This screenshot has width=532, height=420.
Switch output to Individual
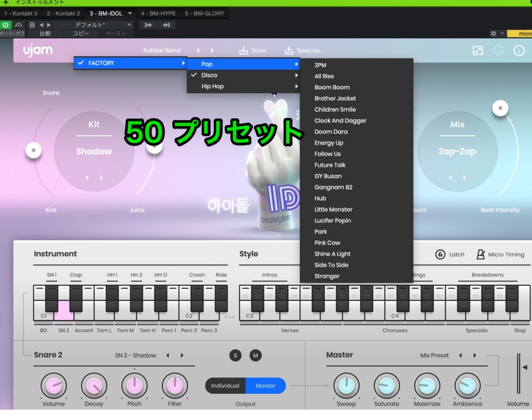[x=225, y=386]
